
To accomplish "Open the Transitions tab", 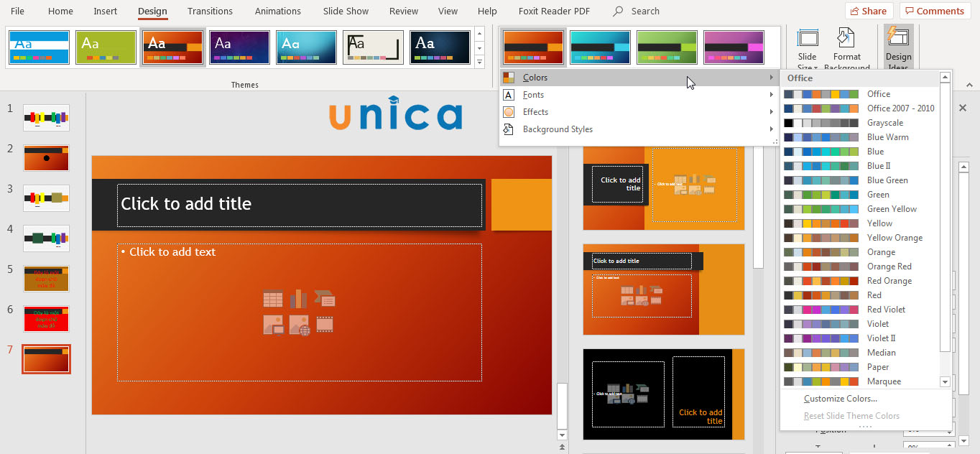I will (210, 11).
